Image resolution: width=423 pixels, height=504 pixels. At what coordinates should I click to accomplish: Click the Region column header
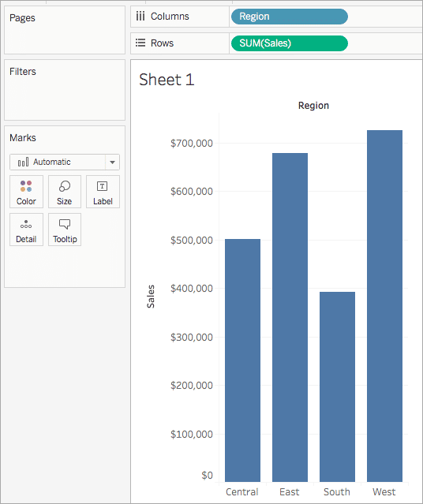(313, 106)
